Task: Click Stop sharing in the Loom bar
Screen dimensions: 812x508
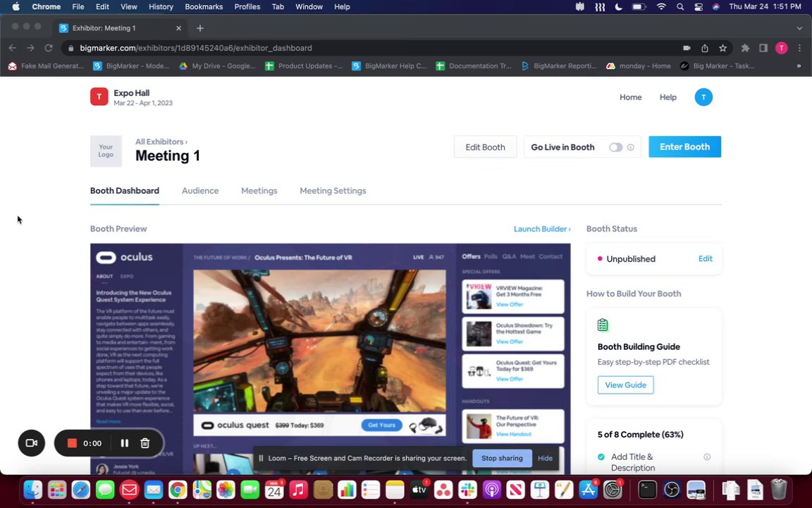Action: point(502,458)
